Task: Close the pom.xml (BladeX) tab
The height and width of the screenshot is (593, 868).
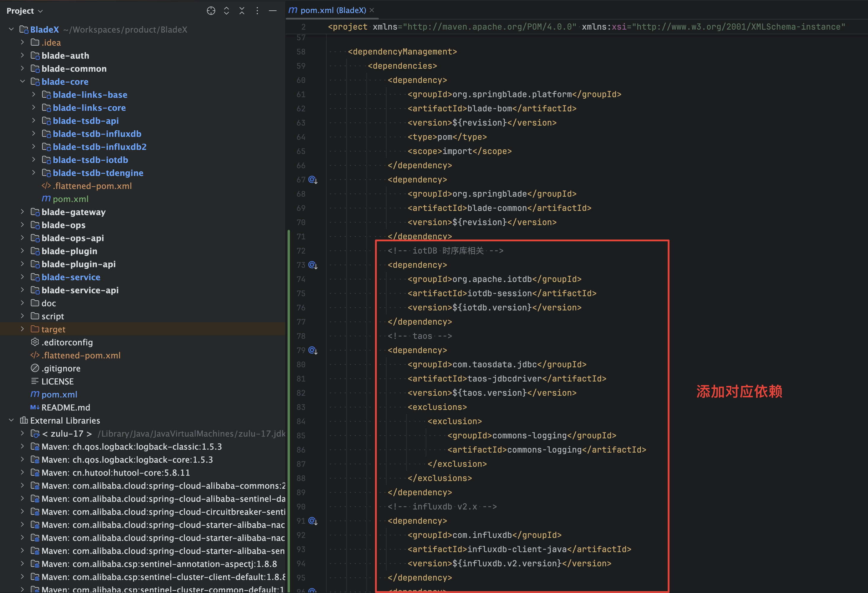Action: [372, 10]
